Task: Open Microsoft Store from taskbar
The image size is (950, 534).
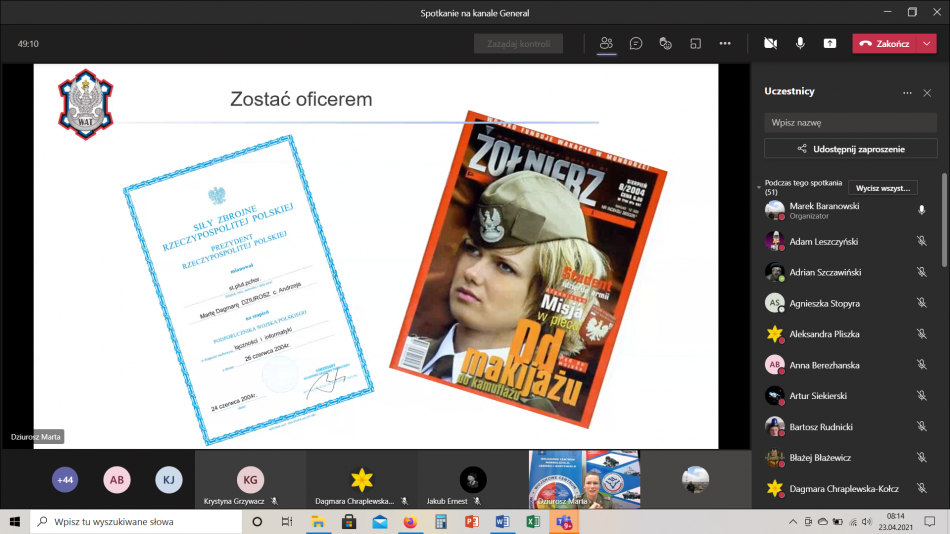Action: point(349,522)
